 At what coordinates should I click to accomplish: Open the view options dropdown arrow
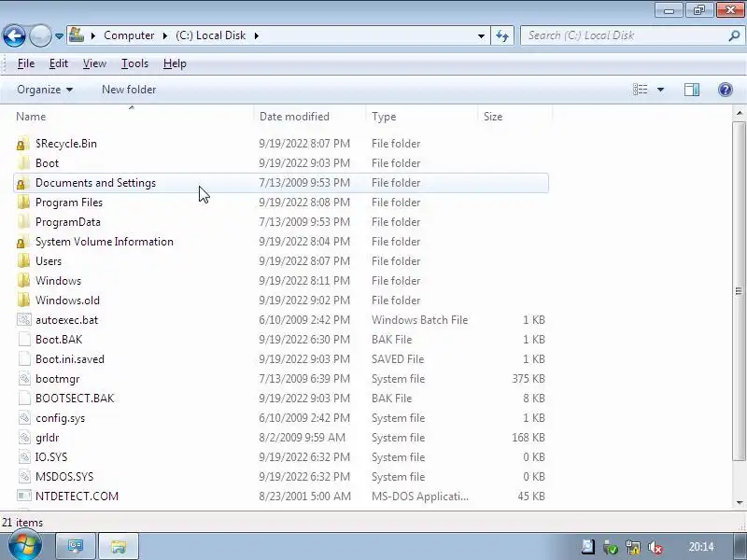point(660,90)
